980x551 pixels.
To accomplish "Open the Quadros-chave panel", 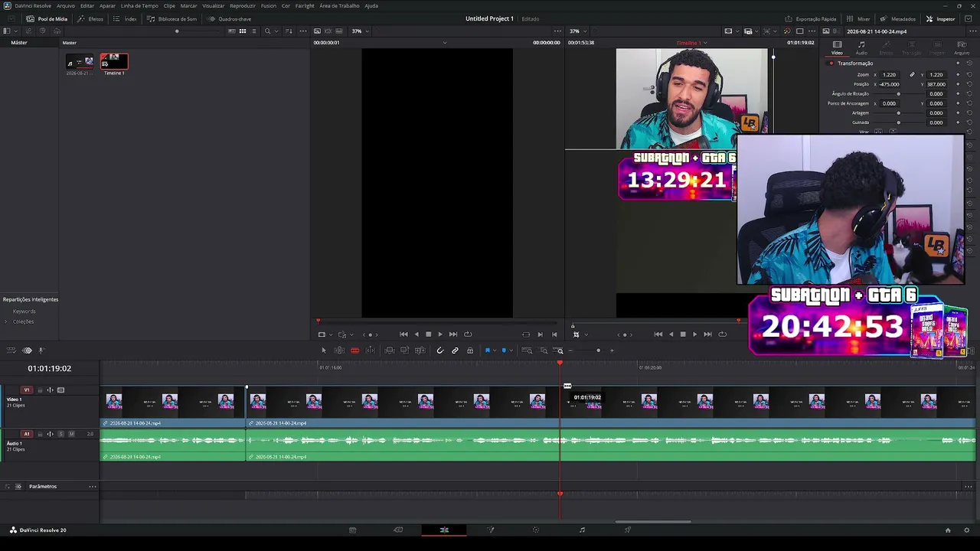I will coord(230,18).
